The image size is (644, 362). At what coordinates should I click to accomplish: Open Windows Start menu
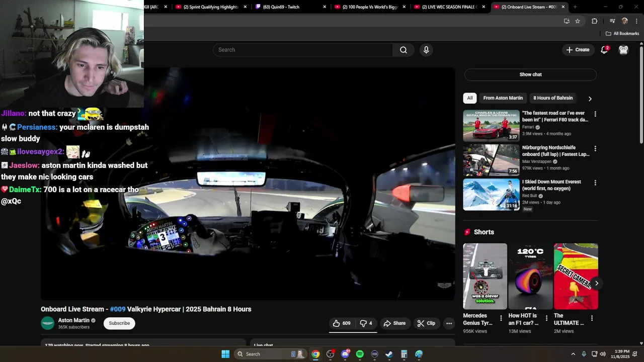coord(225,354)
